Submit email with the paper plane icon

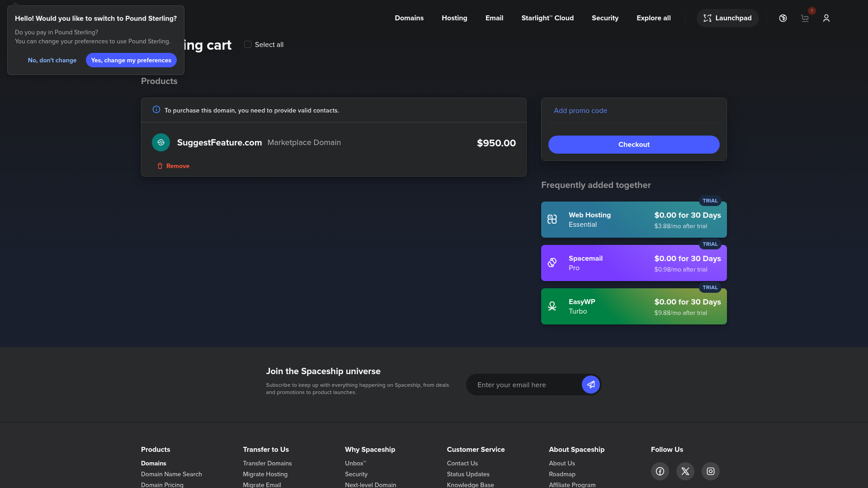(591, 384)
